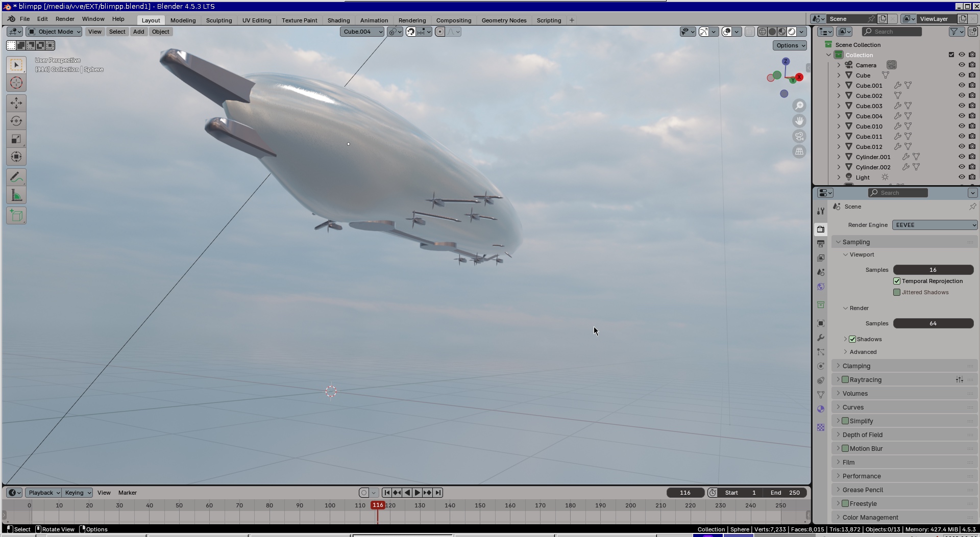Open the Render Engine dropdown
The image size is (980, 537).
935,225
